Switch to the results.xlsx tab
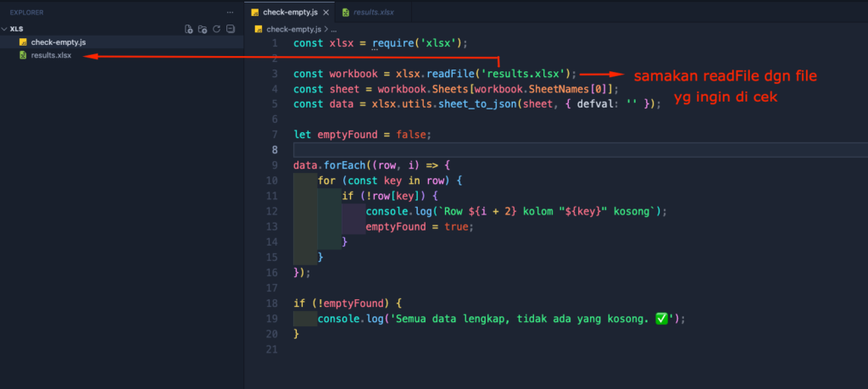This screenshot has height=389, width=868. tap(374, 13)
